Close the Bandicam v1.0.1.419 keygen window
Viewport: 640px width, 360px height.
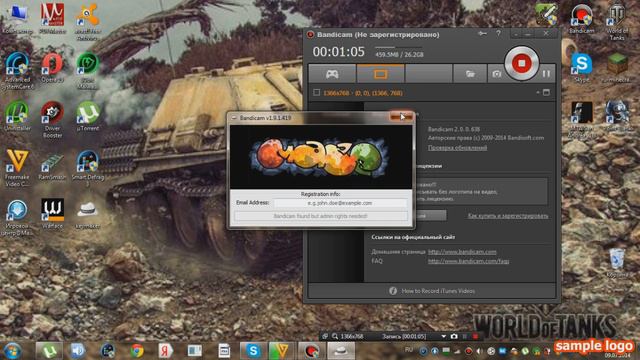coord(401,117)
